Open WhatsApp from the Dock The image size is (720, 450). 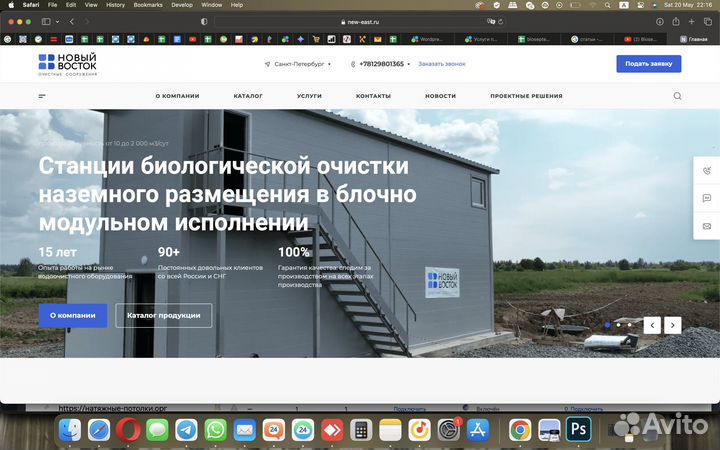(x=215, y=430)
